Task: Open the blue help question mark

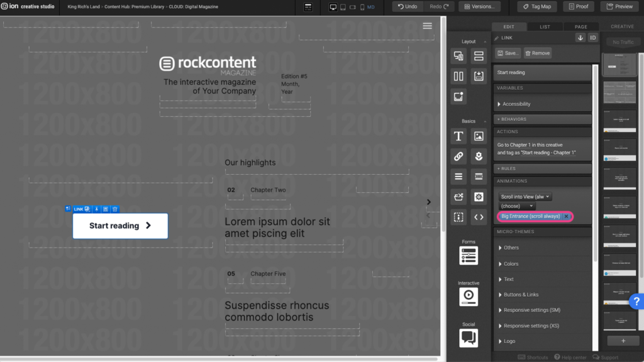Action: [636, 302]
